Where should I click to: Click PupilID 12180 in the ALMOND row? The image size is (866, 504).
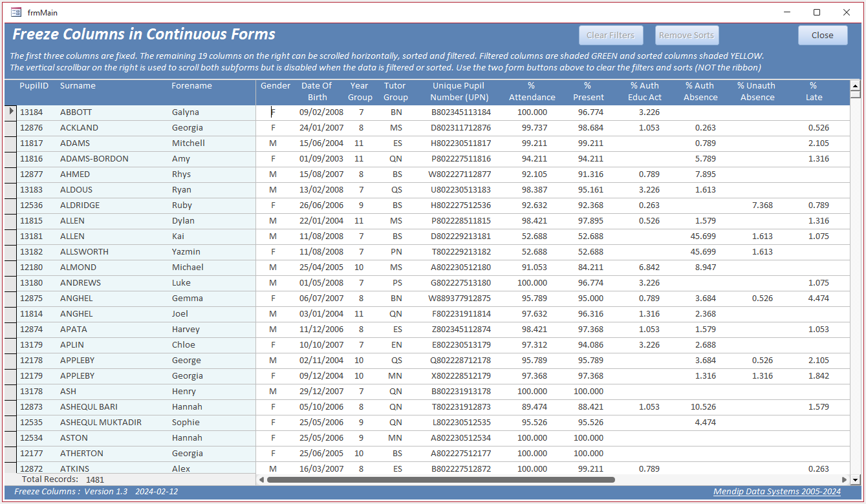click(31, 268)
